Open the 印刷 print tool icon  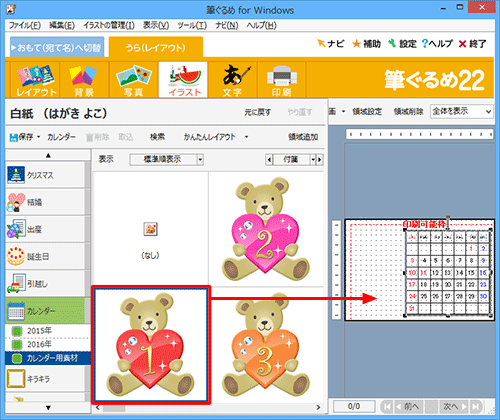point(282,80)
